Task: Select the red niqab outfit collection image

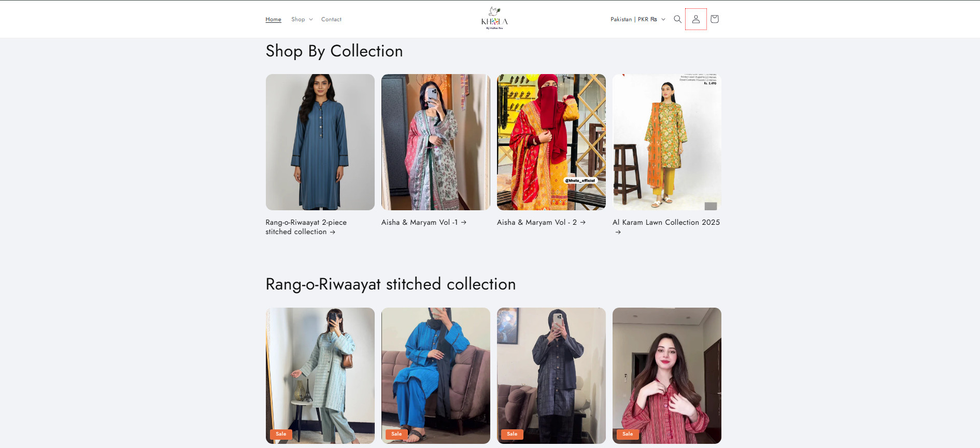Action: click(x=551, y=142)
